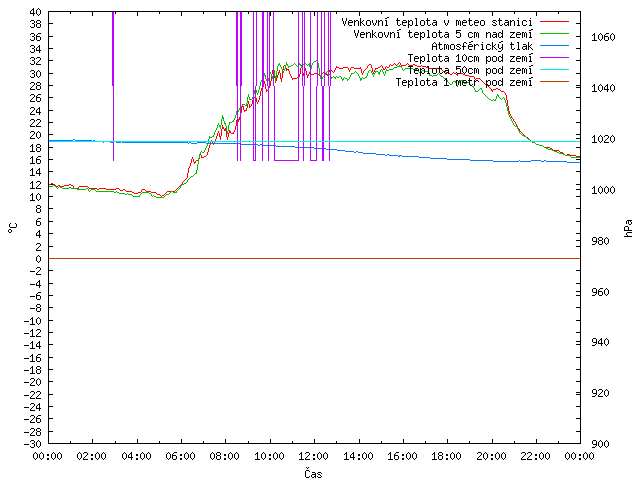The image size is (640, 480).
Task: Click the x-axis label '10:00'
Action: pyautogui.click(x=269, y=456)
